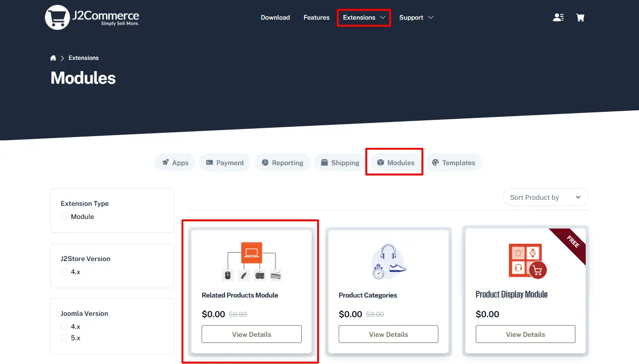Open the shopping cart icon

click(580, 17)
